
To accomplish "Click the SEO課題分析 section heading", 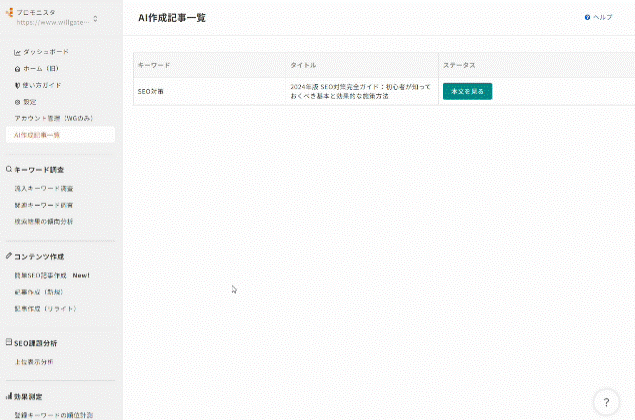I will [x=39, y=343].
